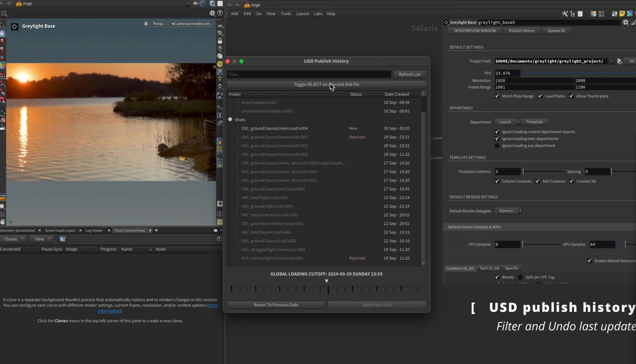
Task: Open the Labs menu
Action: click(x=318, y=14)
